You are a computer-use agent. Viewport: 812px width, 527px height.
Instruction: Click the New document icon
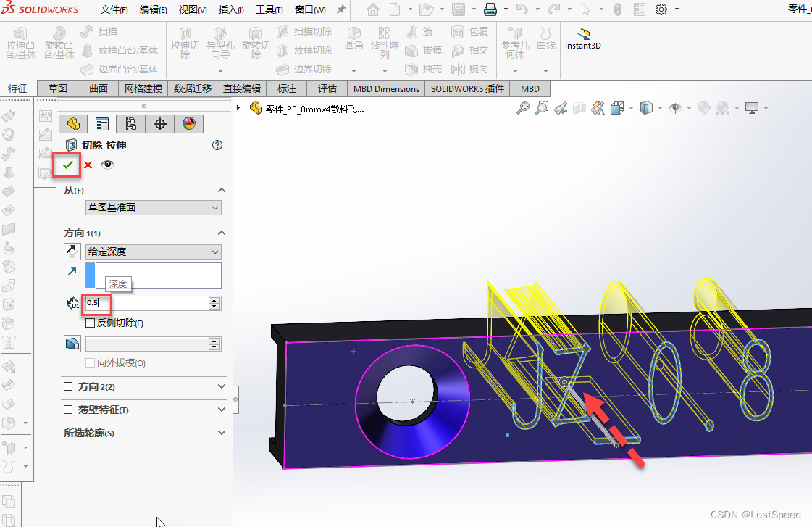(x=395, y=9)
